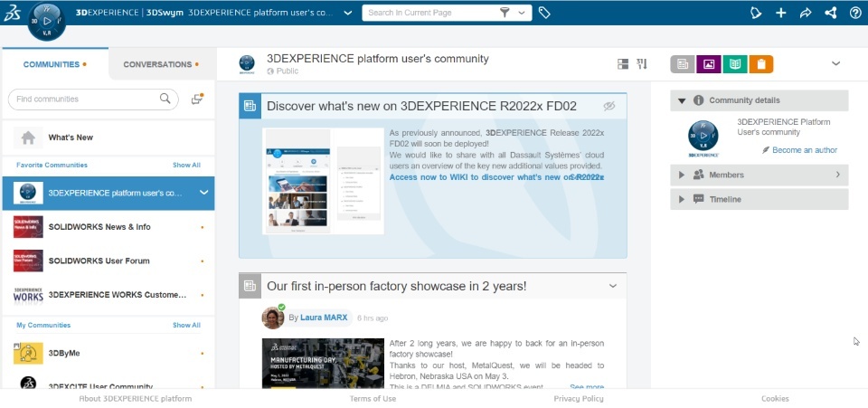
Task: Open Cookies footer link
Action: tap(775, 399)
